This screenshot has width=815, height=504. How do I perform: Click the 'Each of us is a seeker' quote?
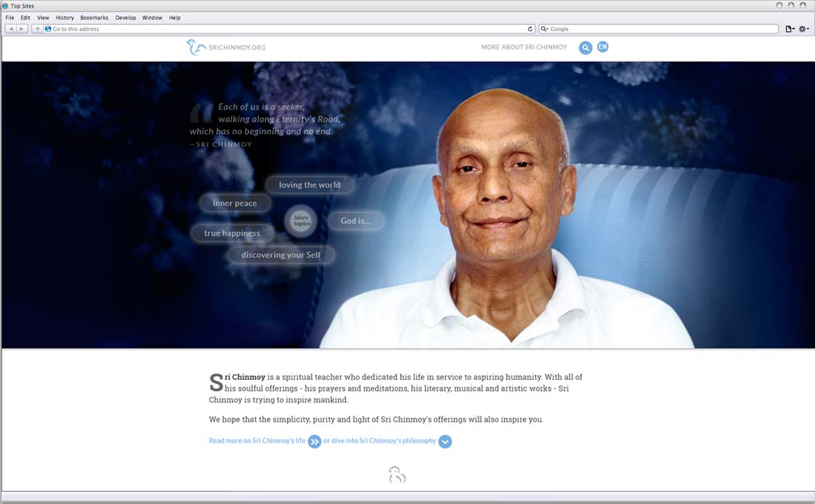(266, 119)
